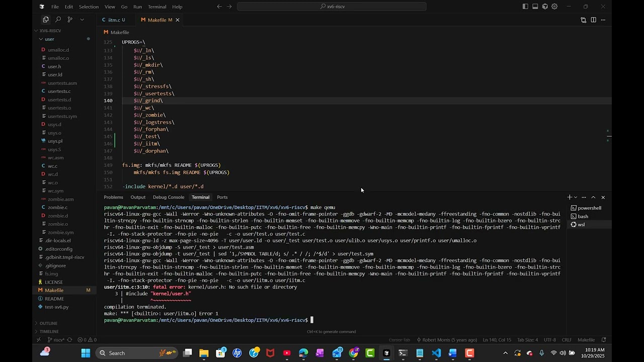This screenshot has width=644, height=362.
Task: Switch to the Output panel tab
Action: coord(138,197)
